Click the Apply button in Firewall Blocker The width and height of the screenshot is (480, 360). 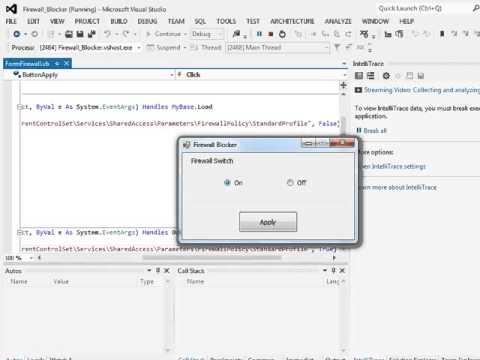tap(268, 222)
